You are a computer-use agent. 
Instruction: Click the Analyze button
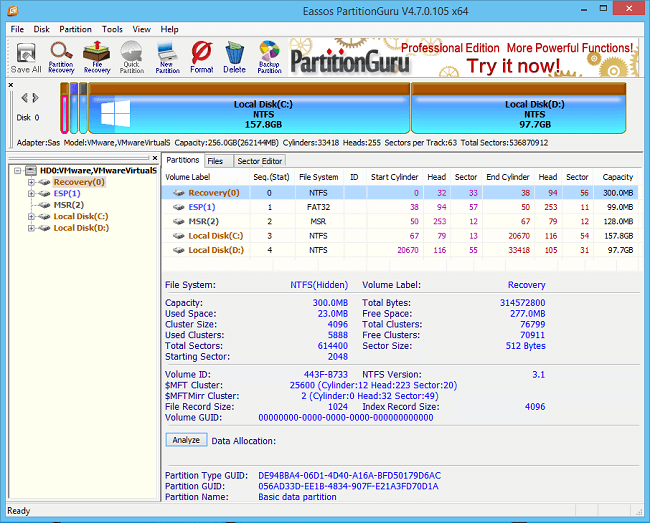click(x=186, y=440)
